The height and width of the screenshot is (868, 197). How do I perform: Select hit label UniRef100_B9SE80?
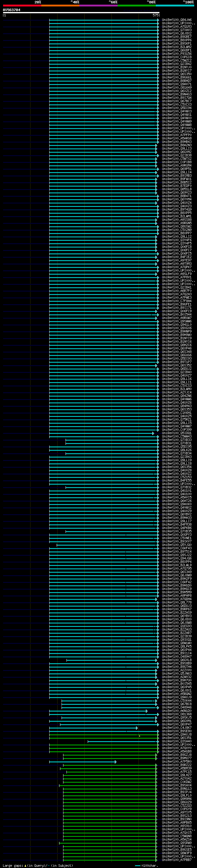(177, 732)
